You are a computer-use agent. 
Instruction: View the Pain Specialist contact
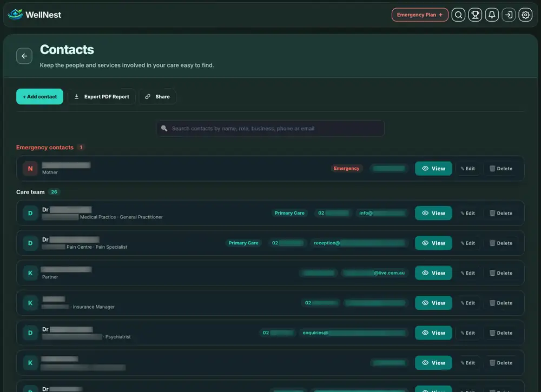(433, 243)
